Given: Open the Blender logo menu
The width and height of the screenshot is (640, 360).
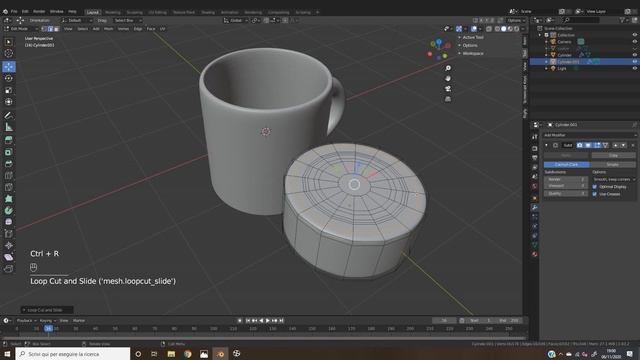Looking at the screenshot, I should pos(5,11).
